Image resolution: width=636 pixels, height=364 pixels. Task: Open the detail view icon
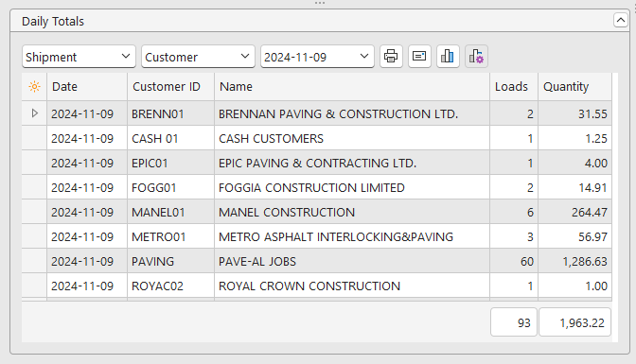pyautogui.click(x=419, y=56)
